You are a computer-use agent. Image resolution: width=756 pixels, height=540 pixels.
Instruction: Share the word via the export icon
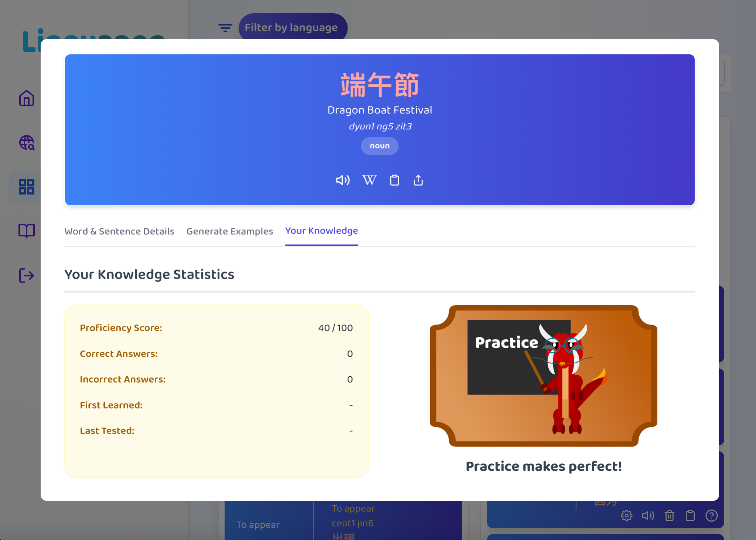(x=418, y=180)
